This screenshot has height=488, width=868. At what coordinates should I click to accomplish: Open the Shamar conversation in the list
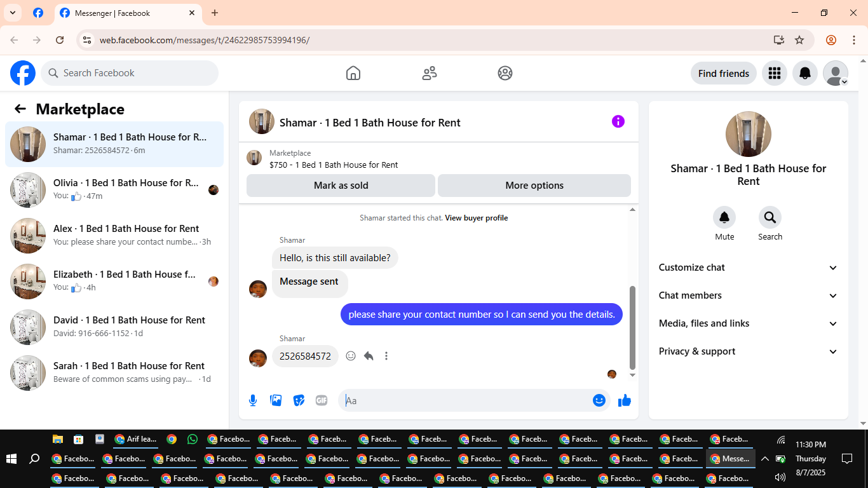click(114, 144)
